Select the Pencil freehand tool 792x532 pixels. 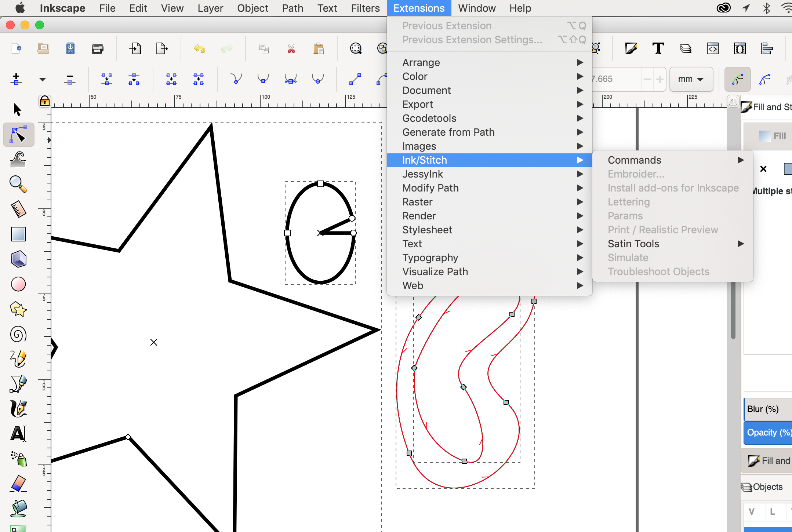[x=18, y=358]
